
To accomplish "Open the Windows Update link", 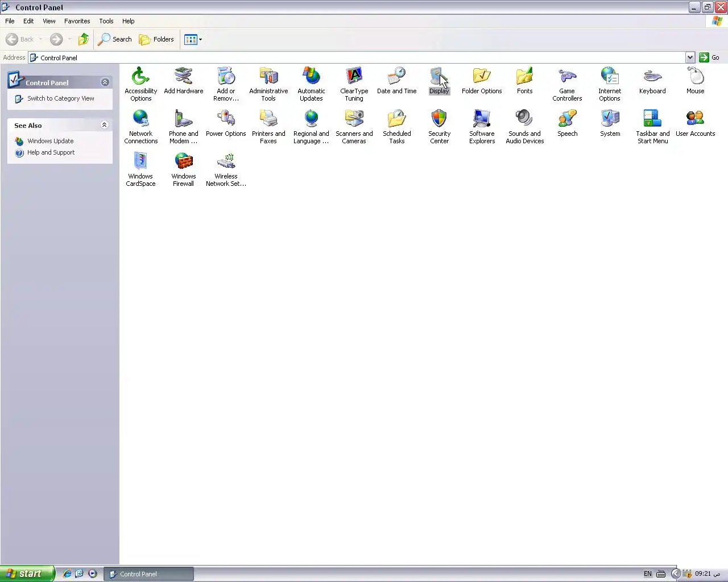I will click(x=50, y=141).
